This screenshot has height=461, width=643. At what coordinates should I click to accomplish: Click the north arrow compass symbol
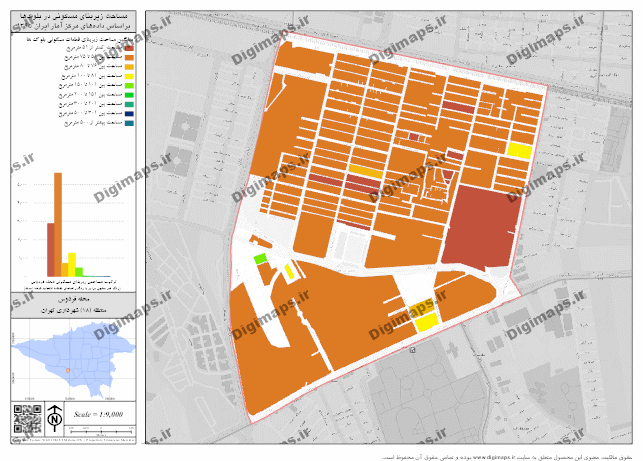tap(55, 418)
